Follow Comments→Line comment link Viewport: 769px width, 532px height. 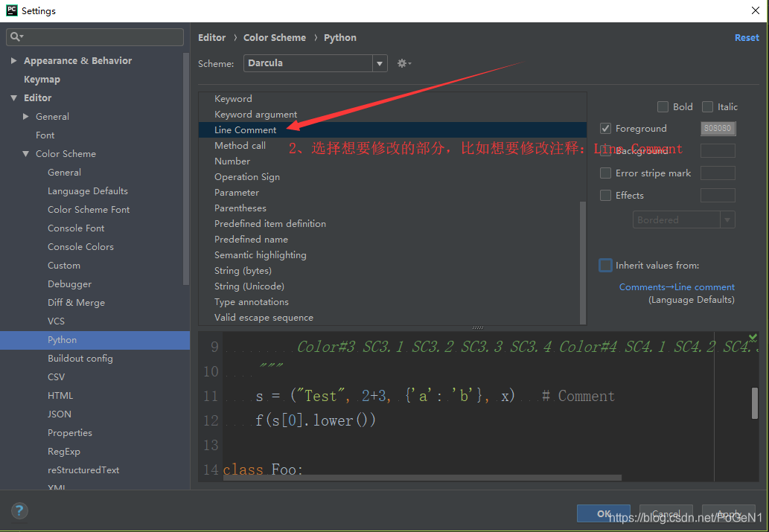coord(677,287)
